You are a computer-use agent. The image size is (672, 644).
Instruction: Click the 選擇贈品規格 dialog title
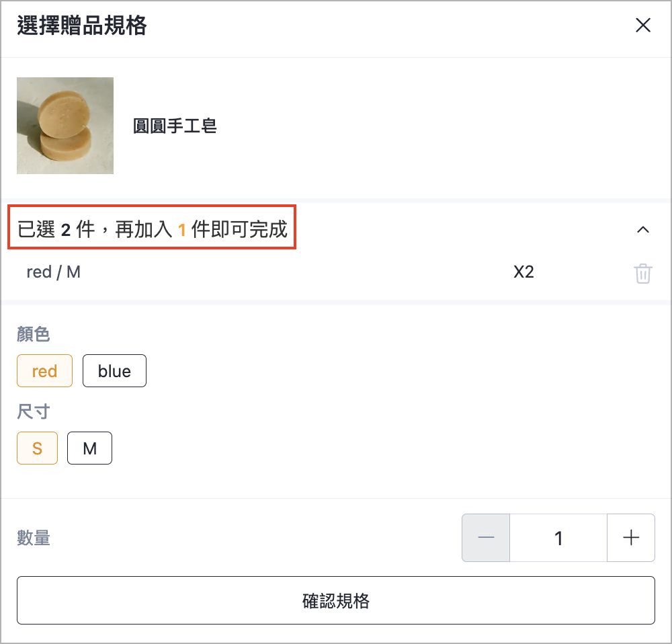(82, 26)
